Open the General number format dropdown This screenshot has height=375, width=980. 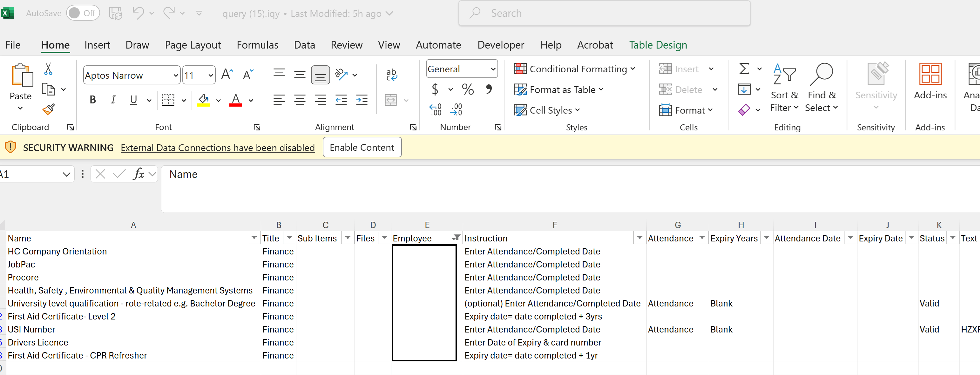pyautogui.click(x=493, y=69)
